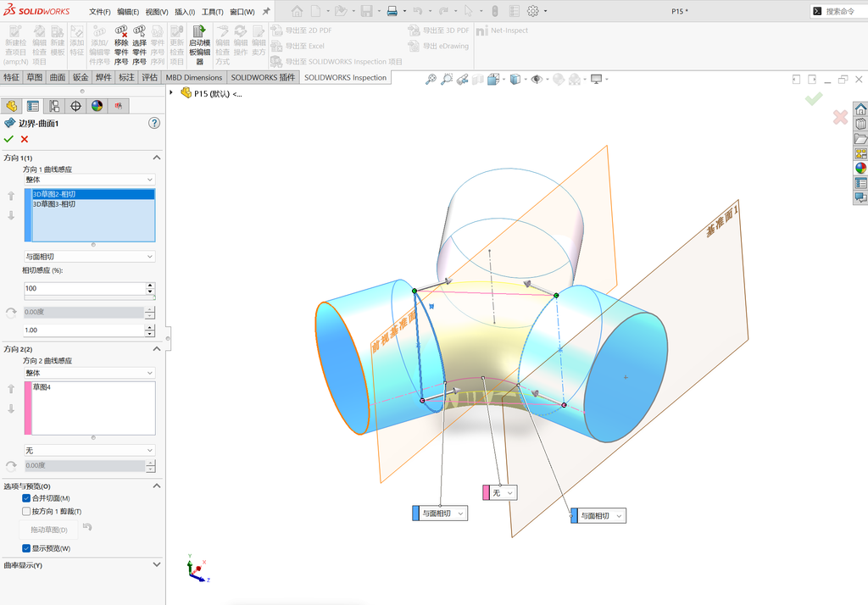This screenshot has height=605, width=868.
Task: Open the 窗口(W) menu
Action: 242,12
